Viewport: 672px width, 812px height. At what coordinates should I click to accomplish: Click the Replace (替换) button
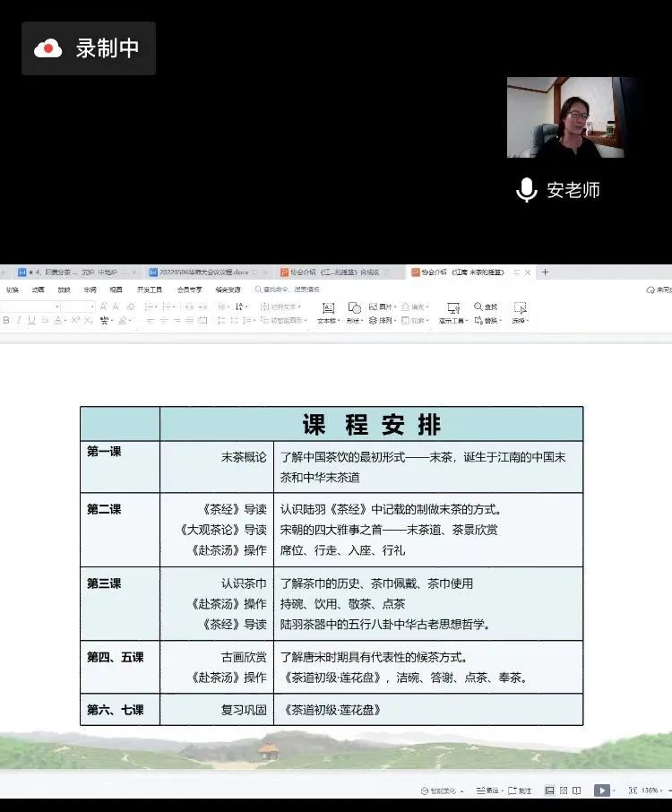point(487,321)
